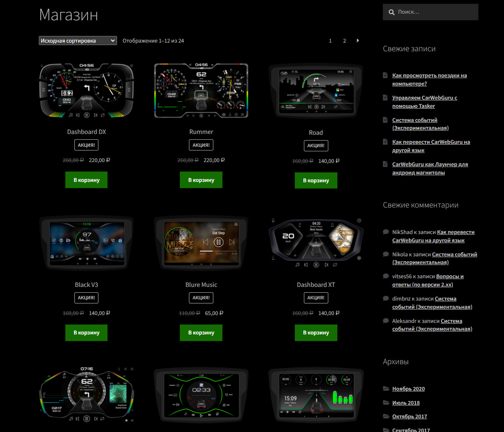Add Rummer to cart

201,180
